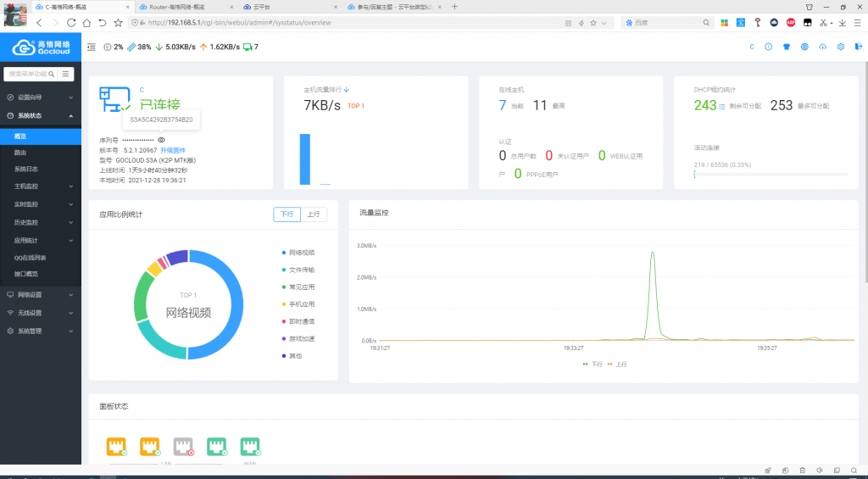Click the second orange LAN port icon
The height and width of the screenshot is (479, 868).
[x=149, y=446]
